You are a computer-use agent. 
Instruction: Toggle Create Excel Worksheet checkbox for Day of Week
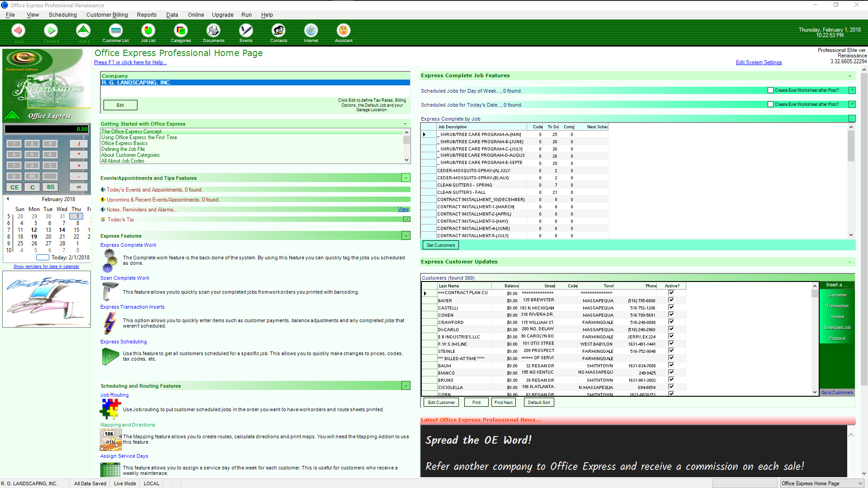coord(770,90)
